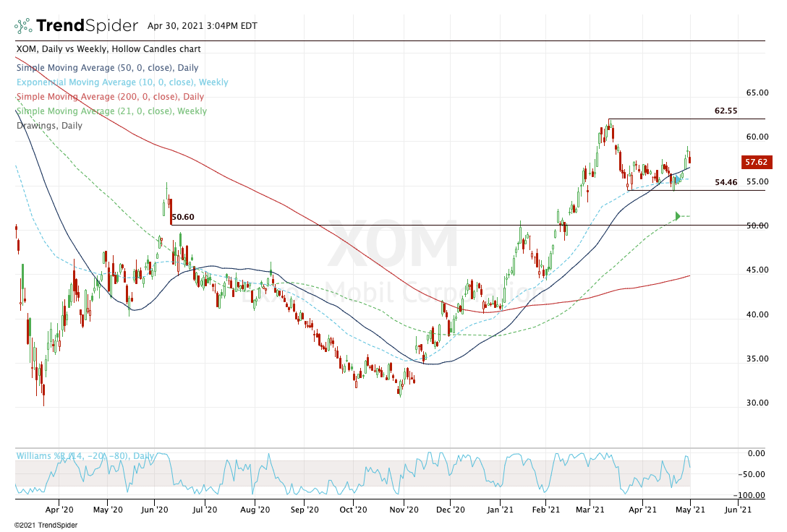Select the Drawings, Daily legend entry
Image resolution: width=787 pixels, height=532 pixels.
pos(49,126)
